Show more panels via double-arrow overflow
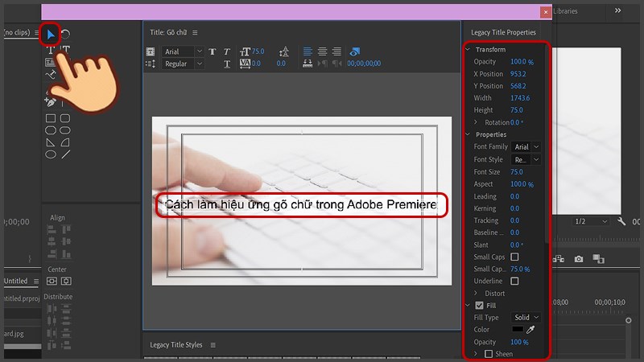Viewport: 644px width, 362px height. (617, 10)
